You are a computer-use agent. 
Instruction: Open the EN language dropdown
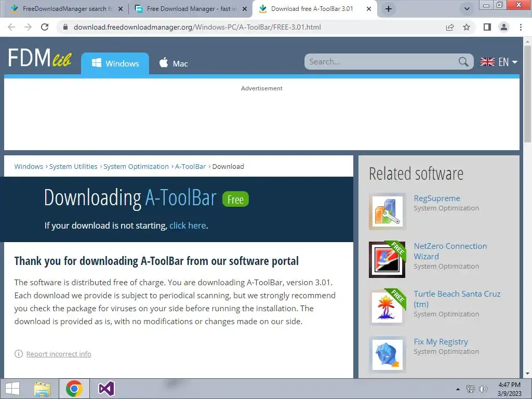pyautogui.click(x=499, y=62)
